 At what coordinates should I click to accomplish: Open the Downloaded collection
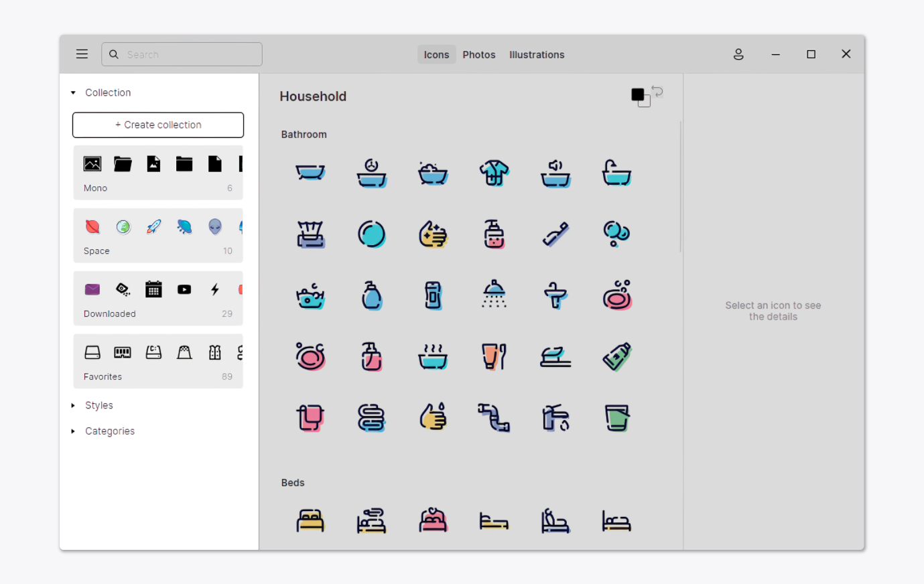click(x=158, y=298)
